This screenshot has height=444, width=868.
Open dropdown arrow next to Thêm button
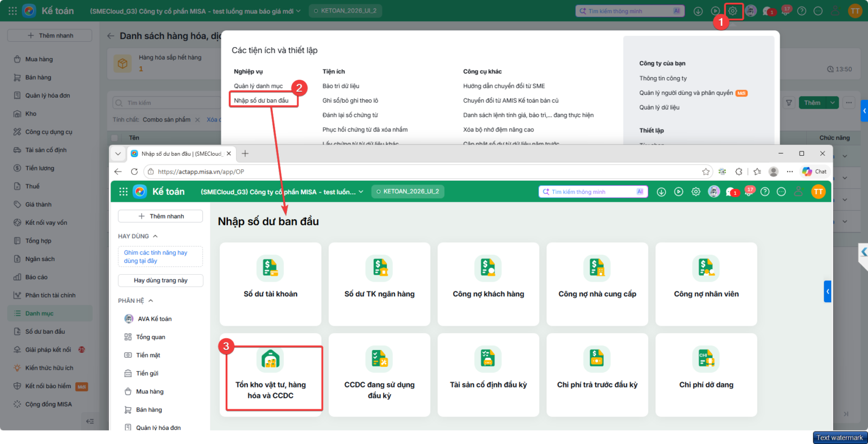[832, 103]
